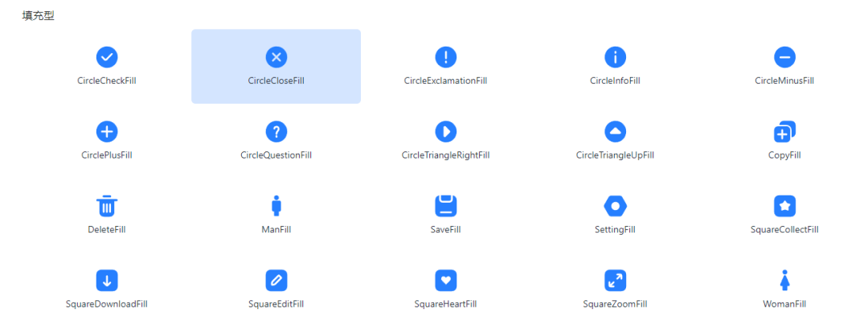Click the CircleMinusFill icon
868x325 pixels.
tap(784, 56)
